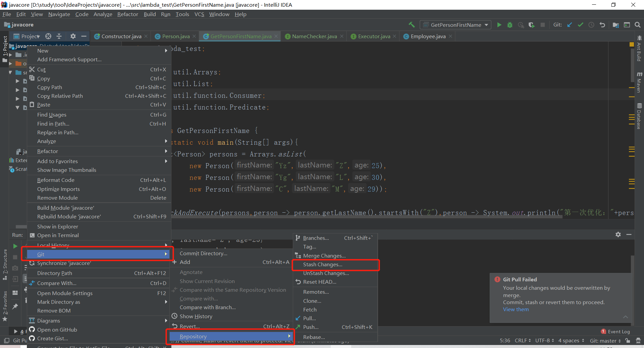This screenshot has height=348, width=644.
Task: Open the 2: Favorites tool window button
Action: (x=5, y=306)
